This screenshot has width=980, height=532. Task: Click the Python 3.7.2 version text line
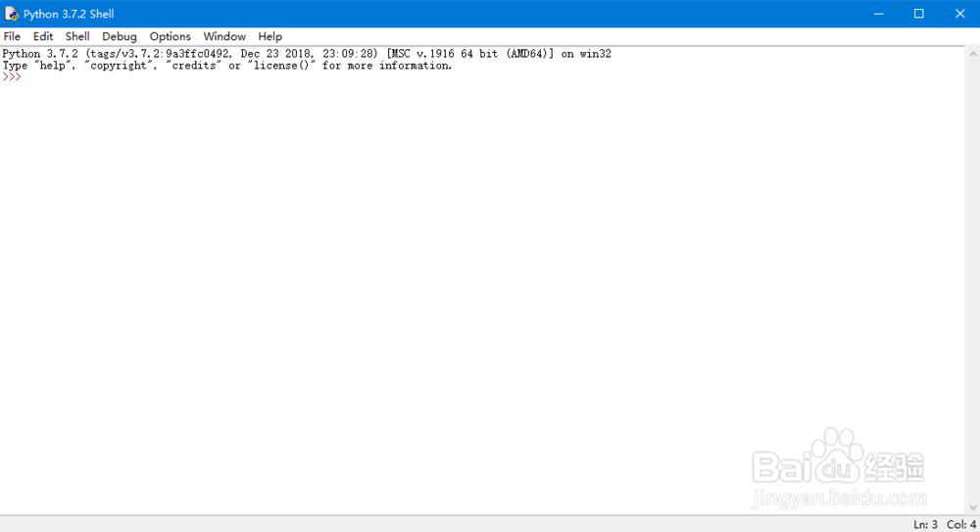[x=307, y=54]
